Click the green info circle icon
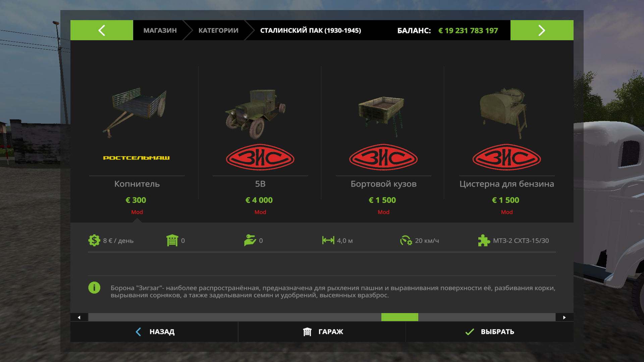This screenshot has width=644, height=362. coord(94,288)
